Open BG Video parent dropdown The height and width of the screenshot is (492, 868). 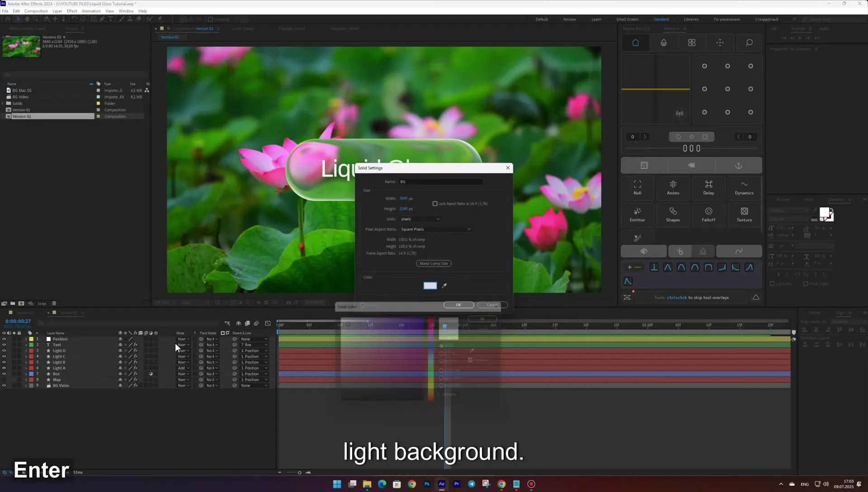coord(254,386)
